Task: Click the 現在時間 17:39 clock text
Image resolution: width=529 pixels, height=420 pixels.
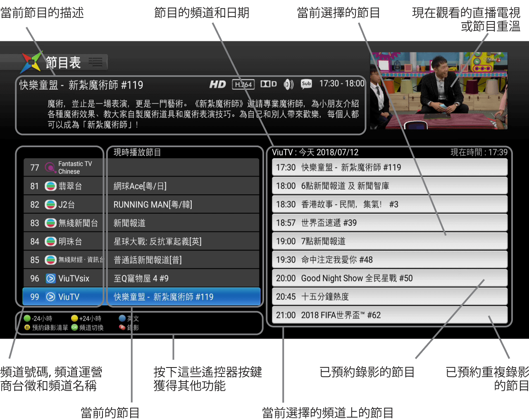Action: (x=479, y=152)
